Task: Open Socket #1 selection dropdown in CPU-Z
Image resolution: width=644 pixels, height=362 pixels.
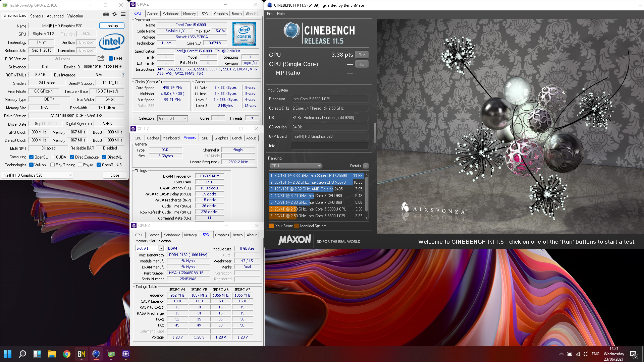Action: [x=172, y=119]
